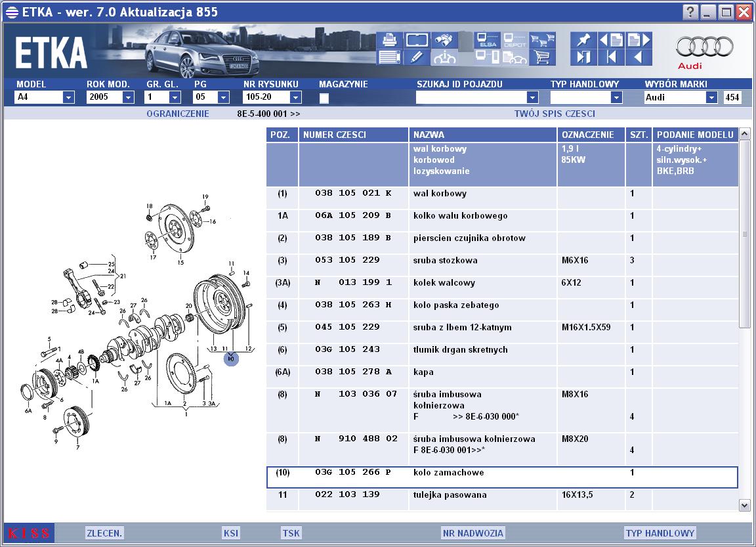Click the multiple shopping carts icon
This screenshot has height=547, width=756.
[543, 40]
